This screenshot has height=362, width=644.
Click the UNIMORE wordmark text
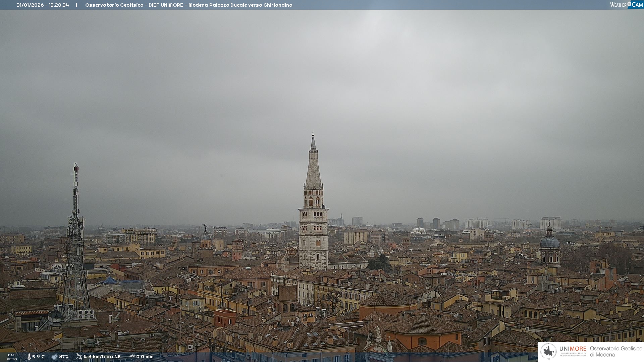tap(573, 349)
